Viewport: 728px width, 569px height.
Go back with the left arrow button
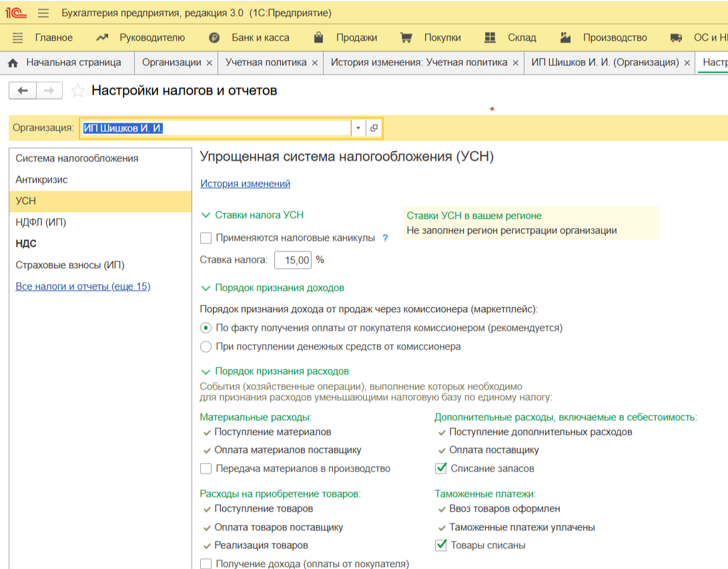(x=23, y=91)
